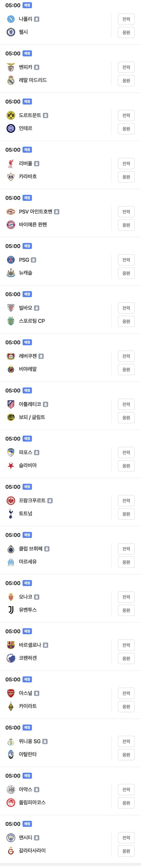
Task: Click the Real Madrid crest icon
Action: pyautogui.click(x=11, y=80)
